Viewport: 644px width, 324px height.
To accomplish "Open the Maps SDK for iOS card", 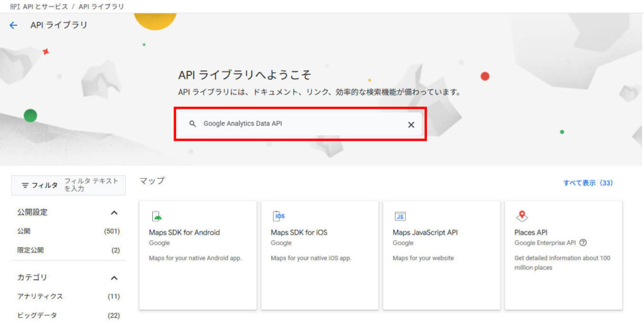I will tap(319, 255).
